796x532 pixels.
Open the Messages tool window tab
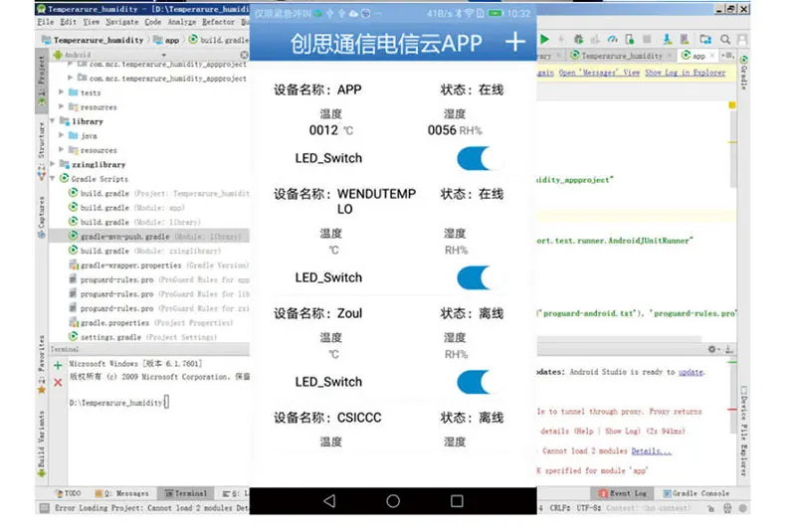point(121,493)
